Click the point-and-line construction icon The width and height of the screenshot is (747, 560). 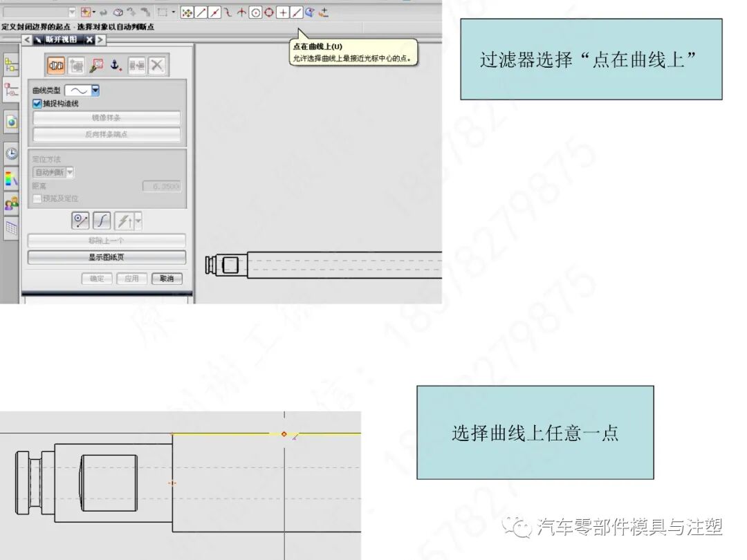tap(80, 221)
